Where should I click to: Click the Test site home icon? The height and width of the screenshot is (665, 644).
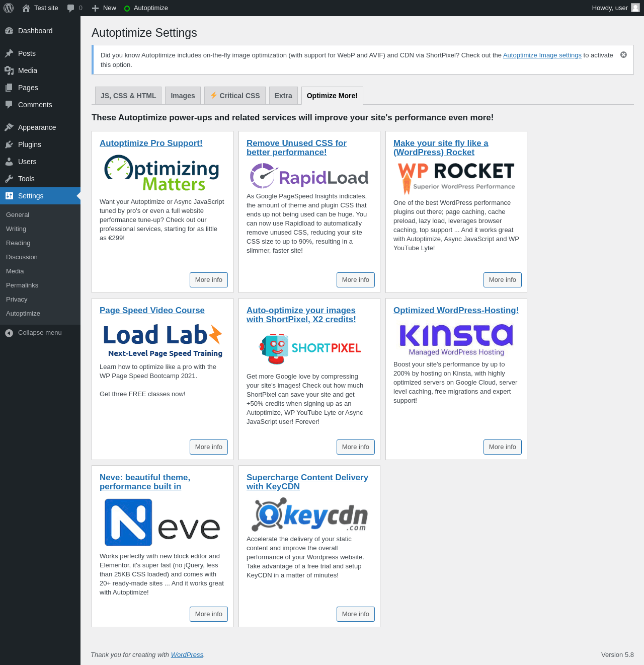coord(26,8)
